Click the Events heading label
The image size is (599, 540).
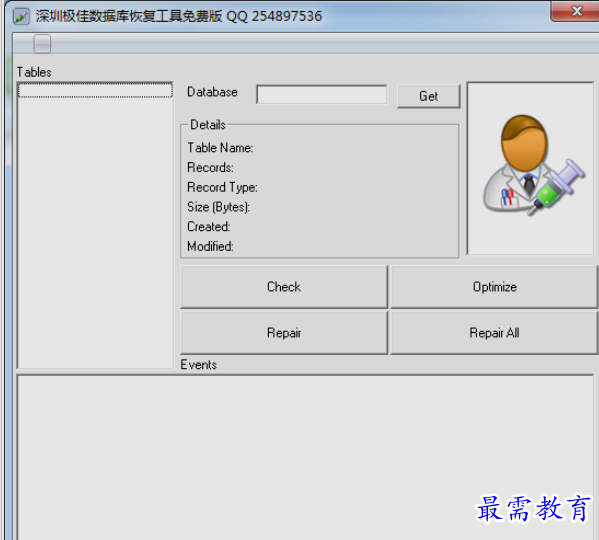[x=199, y=365]
